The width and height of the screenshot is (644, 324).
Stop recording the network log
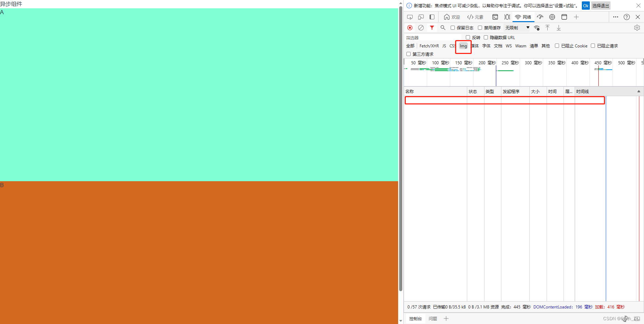point(410,28)
